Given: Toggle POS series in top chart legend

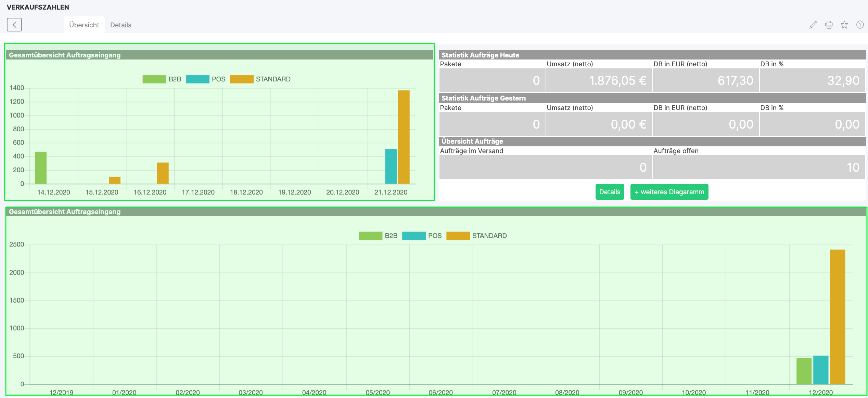Looking at the screenshot, I should tap(205, 79).
